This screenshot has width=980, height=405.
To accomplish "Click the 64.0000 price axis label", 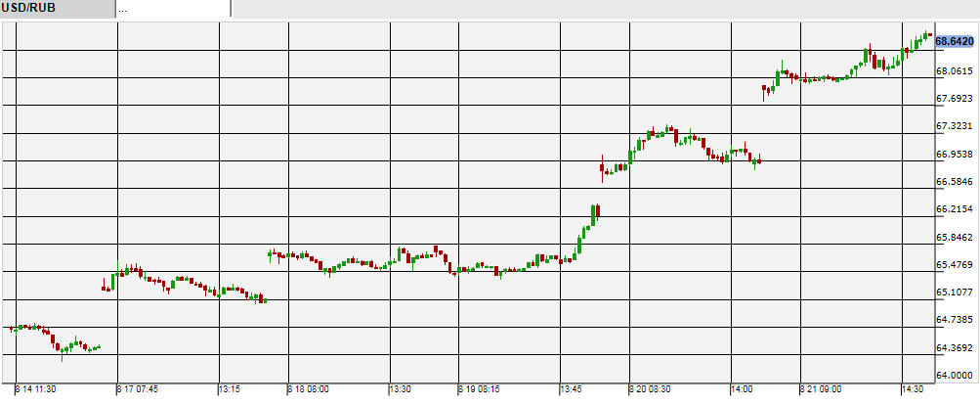I will 955,376.
